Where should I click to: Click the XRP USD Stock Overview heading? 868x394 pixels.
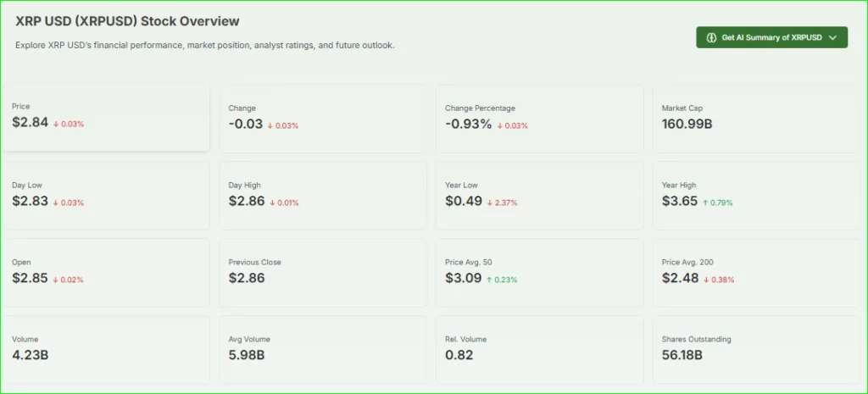click(x=127, y=21)
